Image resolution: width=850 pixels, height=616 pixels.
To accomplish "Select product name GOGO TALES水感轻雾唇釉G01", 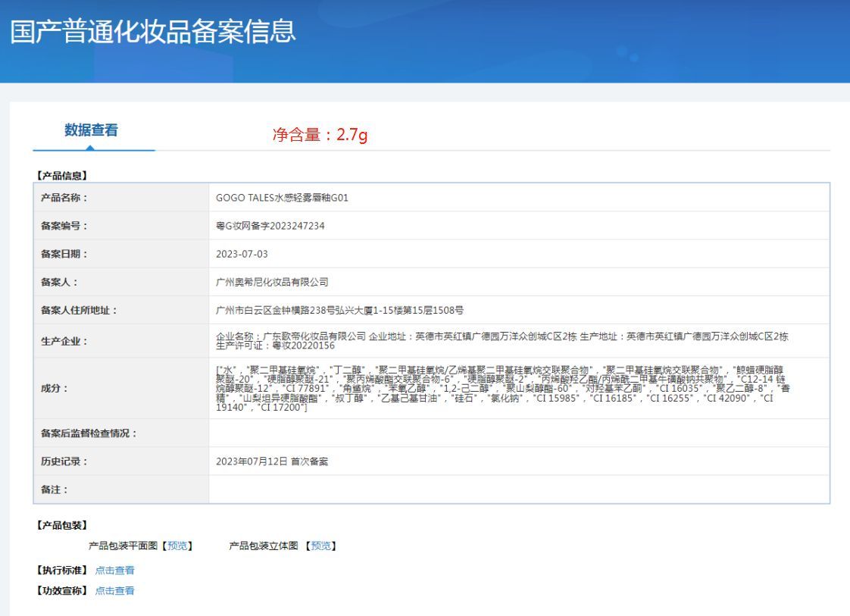I will click(x=282, y=198).
